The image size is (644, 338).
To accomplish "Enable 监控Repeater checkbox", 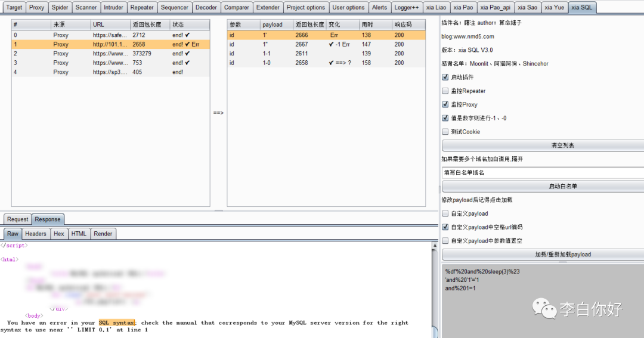I will [x=445, y=91].
